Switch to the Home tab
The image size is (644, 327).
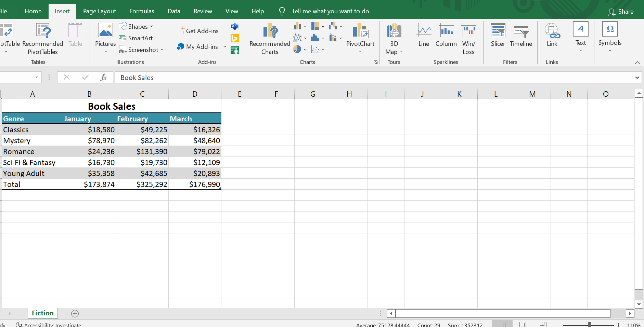click(33, 11)
